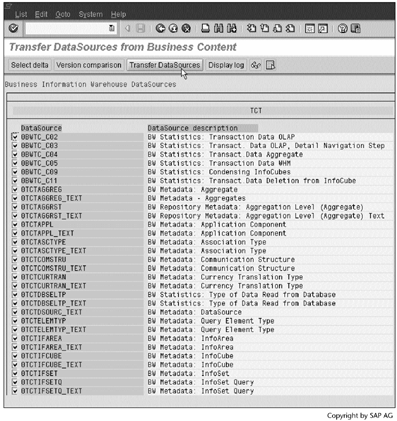Open the Help menu
This screenshot has height=421, width=397.
coord(118,14)
